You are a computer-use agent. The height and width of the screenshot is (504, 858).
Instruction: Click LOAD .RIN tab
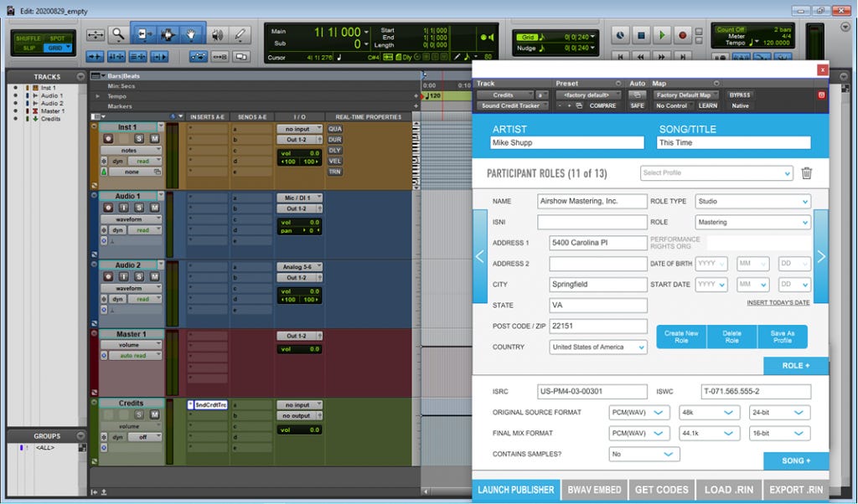[x=729, y=490]
